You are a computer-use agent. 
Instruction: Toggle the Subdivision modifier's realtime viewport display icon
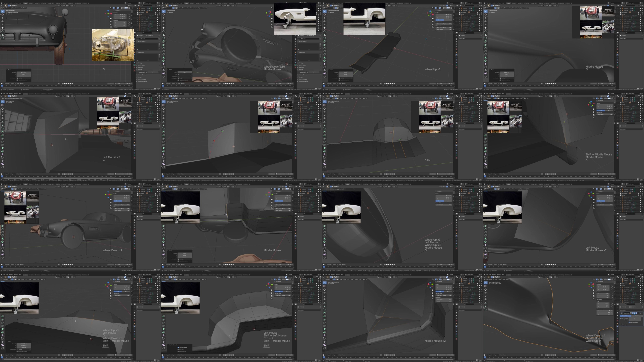coord(635,313)
